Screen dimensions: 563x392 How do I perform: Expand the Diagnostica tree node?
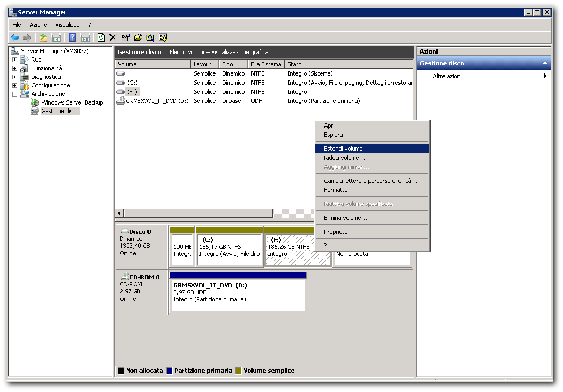click(x=14, y=77)
